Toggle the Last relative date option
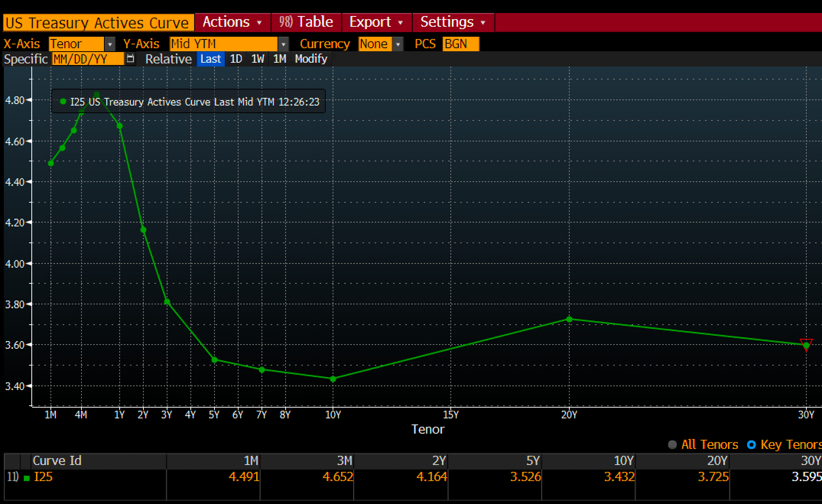The width and height of the screenshot is (822, 504). [x=210, y=59]
